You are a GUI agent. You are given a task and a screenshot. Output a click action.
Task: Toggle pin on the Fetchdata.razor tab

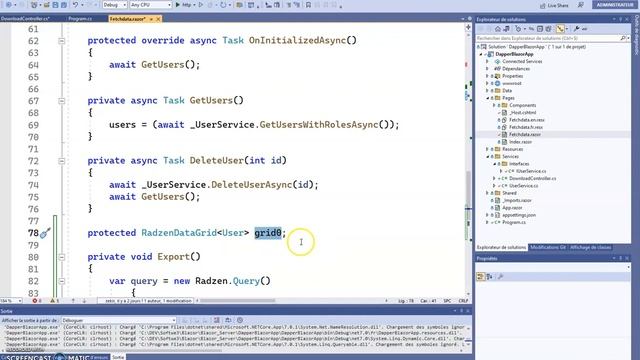[151, 19]
